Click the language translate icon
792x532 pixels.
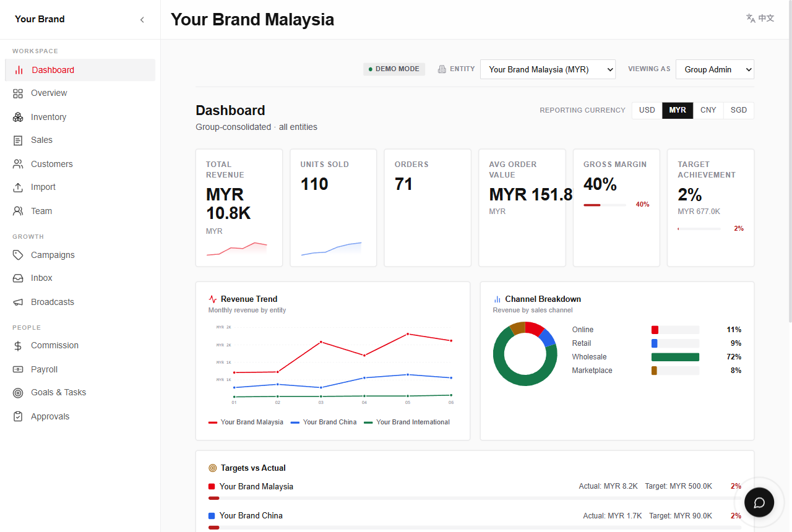point(751,19)
